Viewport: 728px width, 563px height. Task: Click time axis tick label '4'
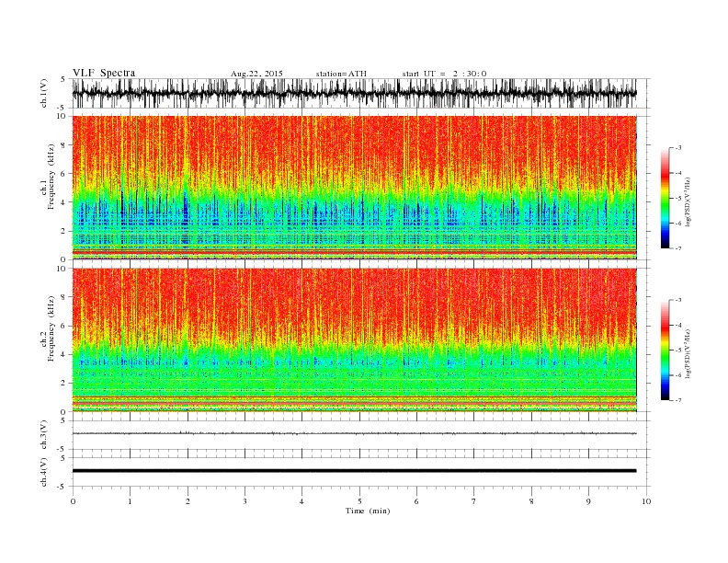tap(301, 501)
